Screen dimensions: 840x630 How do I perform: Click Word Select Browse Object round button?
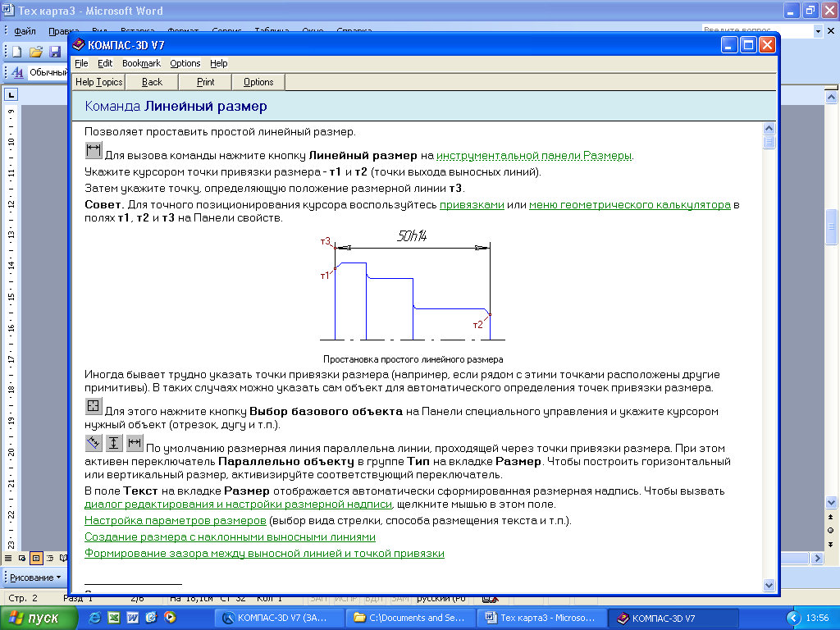pos(830,531)
